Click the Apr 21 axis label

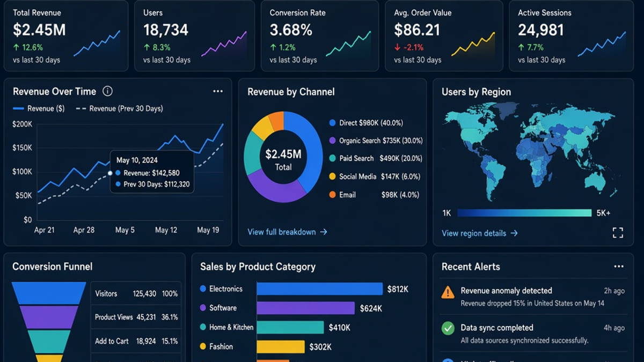click(44, 230)
